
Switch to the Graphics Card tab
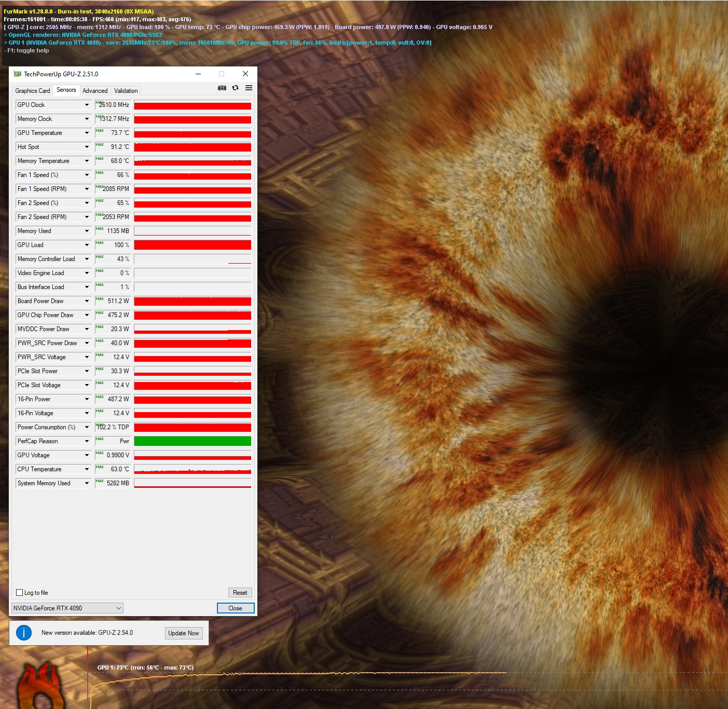(33, 91)
